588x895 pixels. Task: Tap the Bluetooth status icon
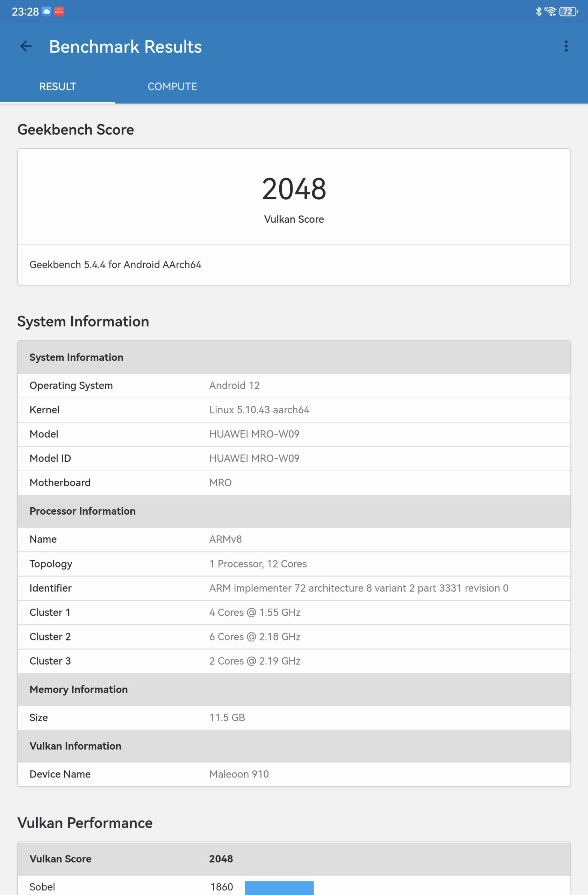pos(538,12)
